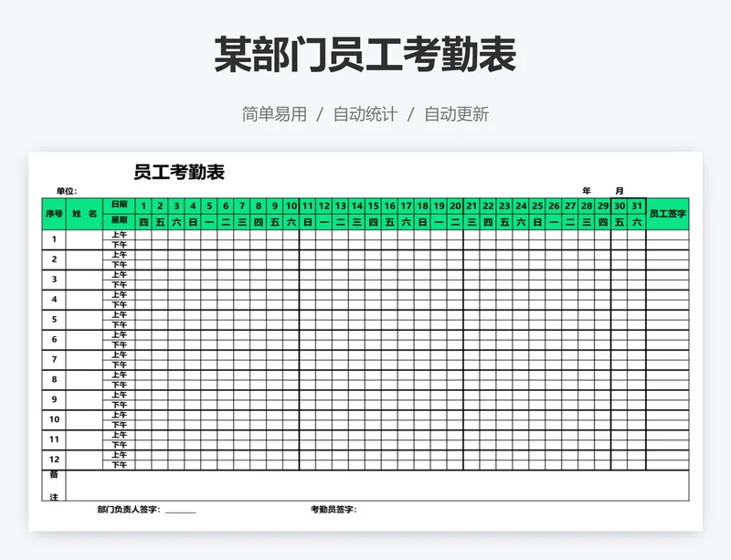Select the 下午 cell of employee row 10
The image size is (731, 560).
119,425
